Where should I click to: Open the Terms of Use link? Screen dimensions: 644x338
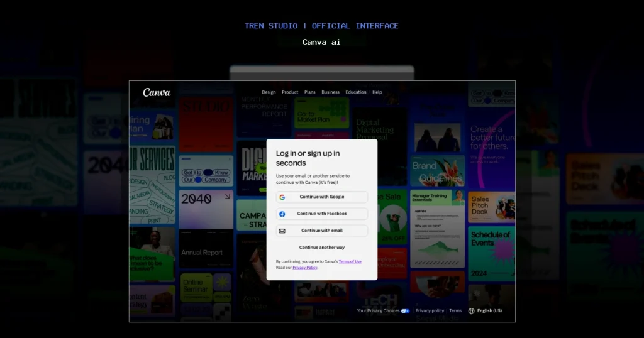(350, 261)
